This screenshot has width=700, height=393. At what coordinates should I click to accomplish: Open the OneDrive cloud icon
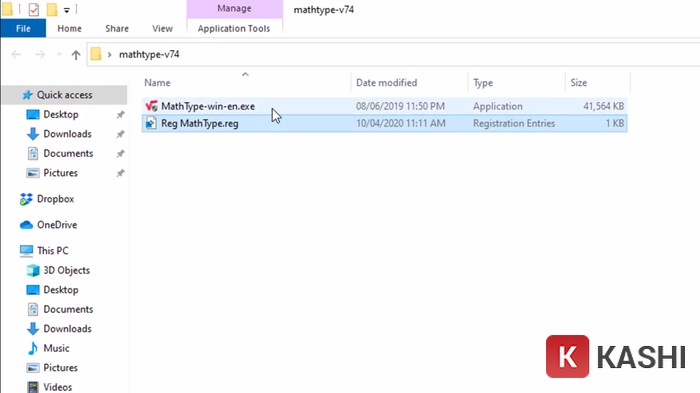(x=26, y=225)
